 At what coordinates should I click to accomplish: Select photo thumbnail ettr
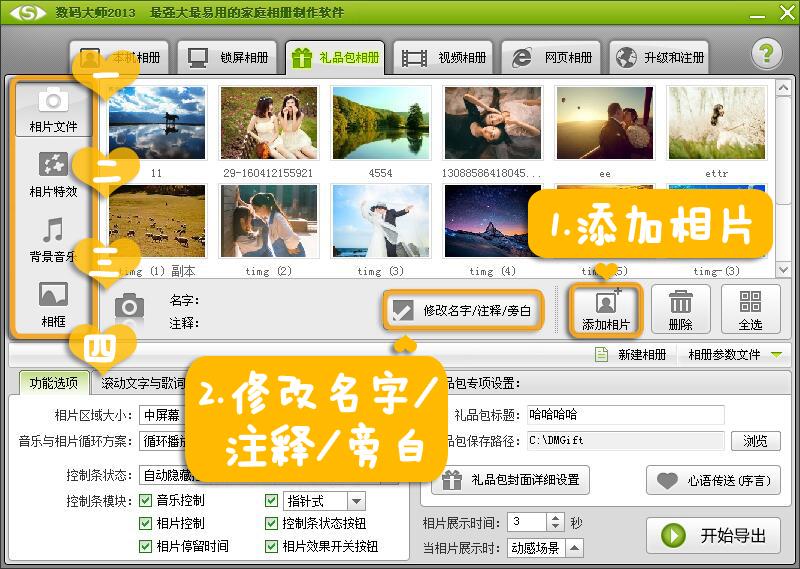pos(717,123)
